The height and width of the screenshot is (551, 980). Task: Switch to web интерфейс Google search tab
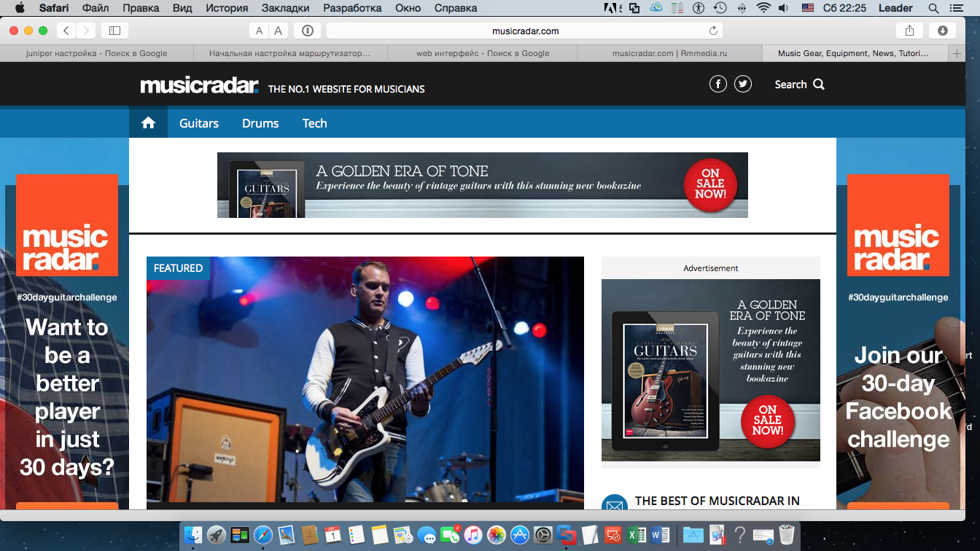pos(483,53)
